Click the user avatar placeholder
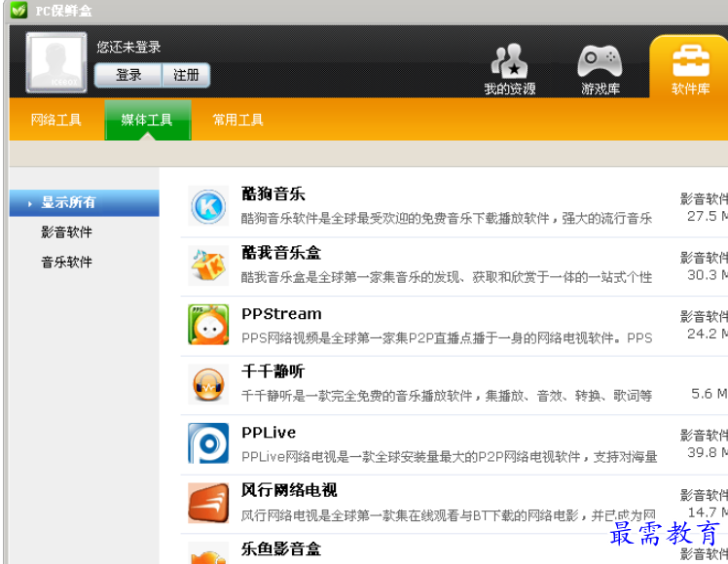The width and height of the screenshot is (728, 564). [x=56, y=62]
